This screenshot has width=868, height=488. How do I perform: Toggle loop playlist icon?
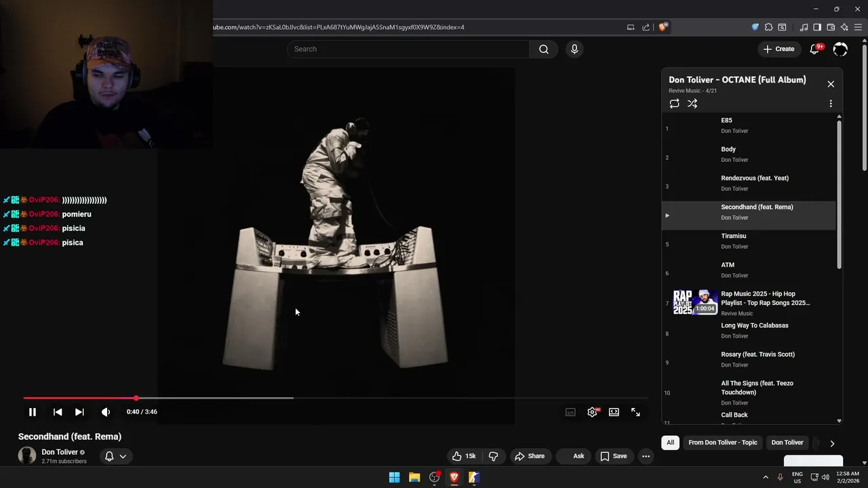pos(674,104)
